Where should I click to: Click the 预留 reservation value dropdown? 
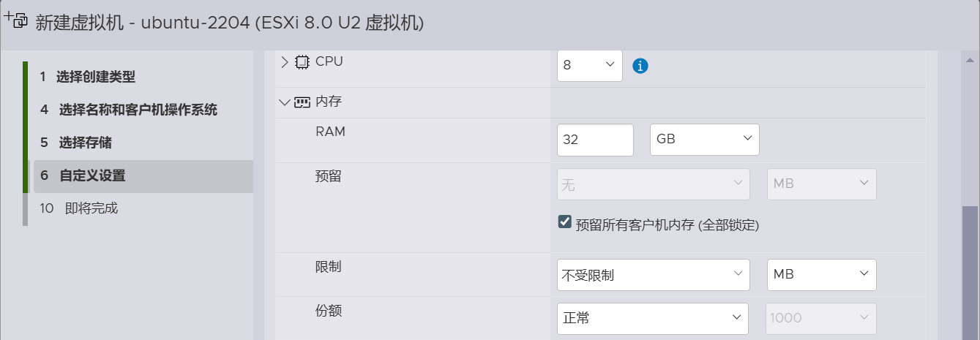(653, 184)
